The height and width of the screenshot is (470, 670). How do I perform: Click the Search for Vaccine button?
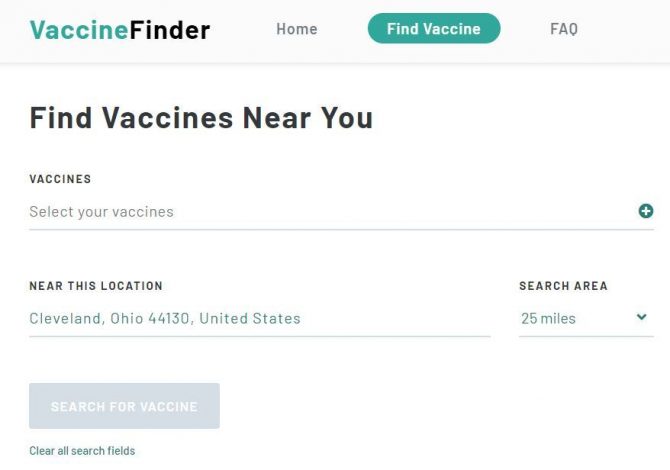pos(124,406)
